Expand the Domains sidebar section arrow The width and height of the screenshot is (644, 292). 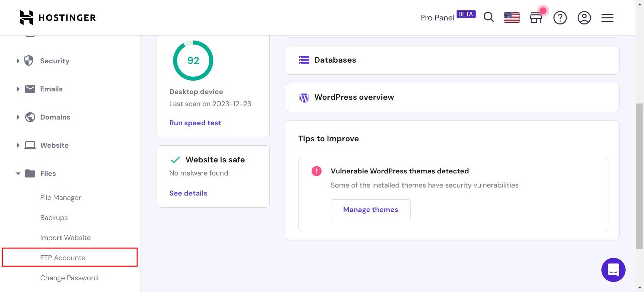pyautogui.click(x=18, y=117)
